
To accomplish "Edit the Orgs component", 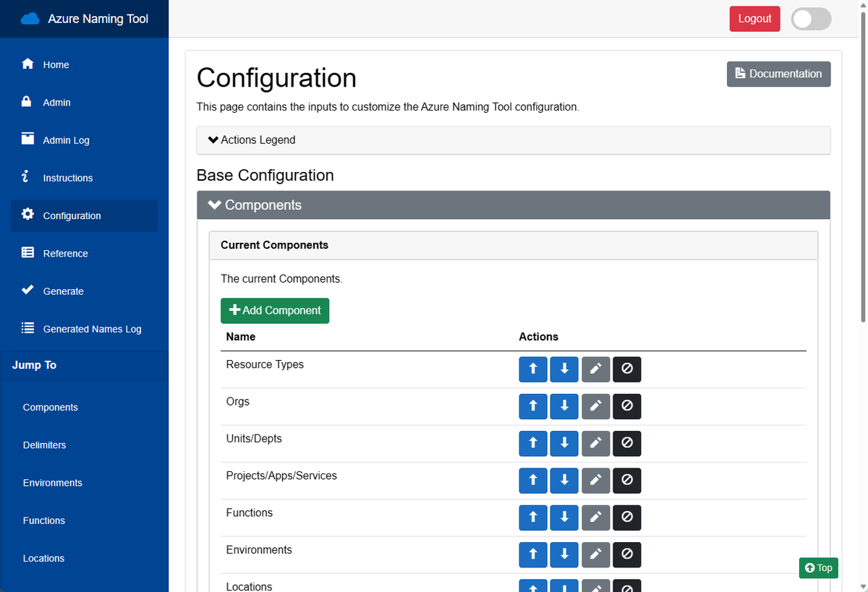I will (596, 406).
